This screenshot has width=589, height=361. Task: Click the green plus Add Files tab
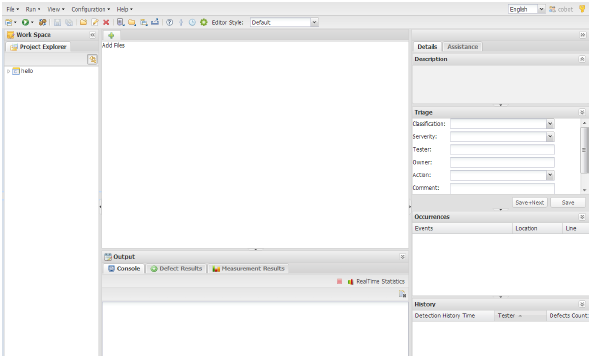111,35
